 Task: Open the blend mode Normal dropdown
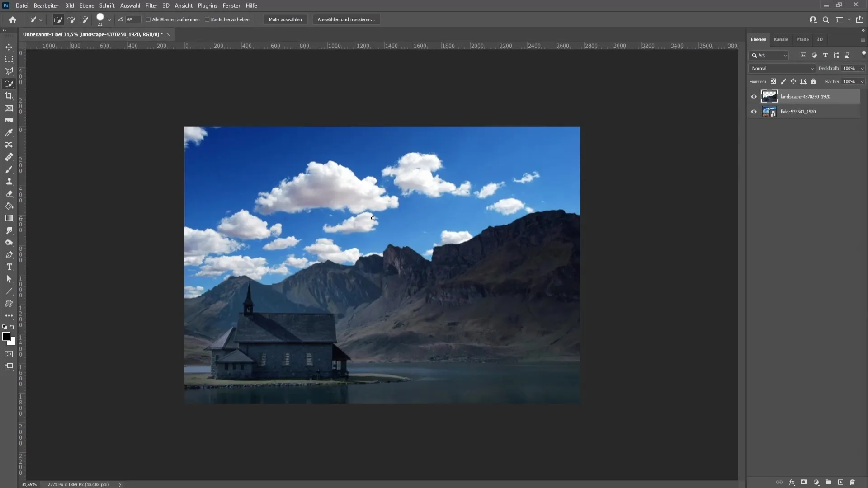[782, 68]
